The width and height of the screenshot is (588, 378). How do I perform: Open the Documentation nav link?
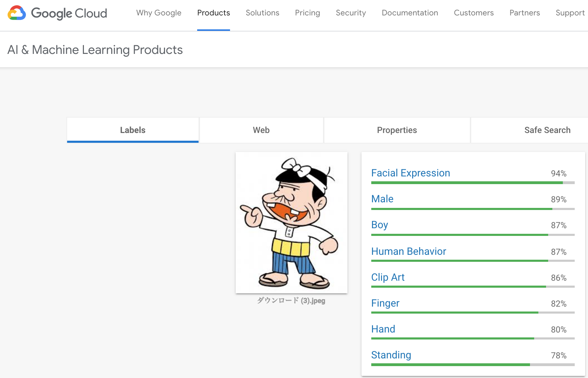tap(410, 13)
